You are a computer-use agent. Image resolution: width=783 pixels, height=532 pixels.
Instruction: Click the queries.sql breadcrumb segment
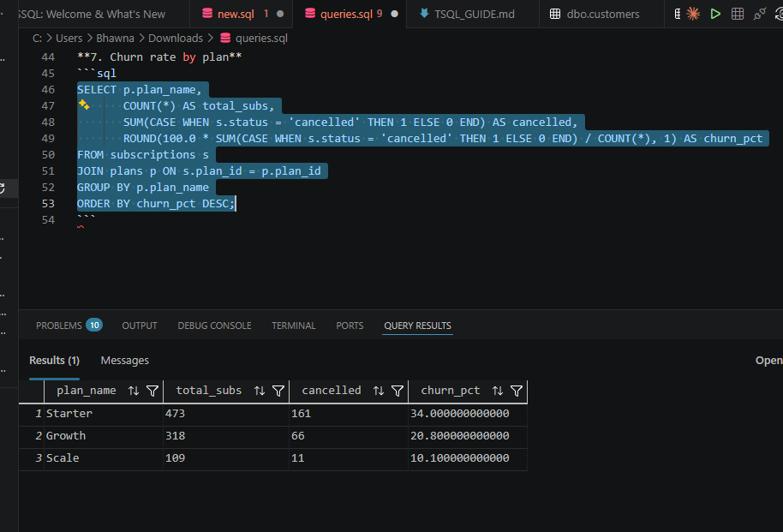(261, 38)
